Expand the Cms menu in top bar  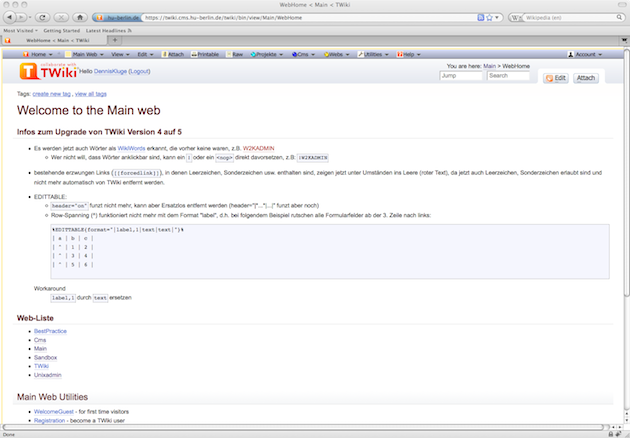click(303, 54)
